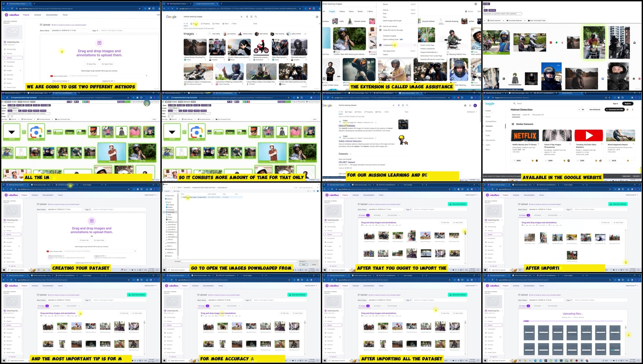Open Organize dropdown in the Open file dialog
This screenshot has width=643, height=364.
click(167, 191)
